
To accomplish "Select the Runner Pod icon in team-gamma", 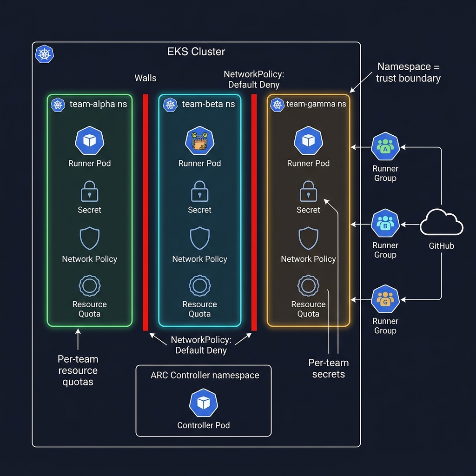I will click(309, 140).
